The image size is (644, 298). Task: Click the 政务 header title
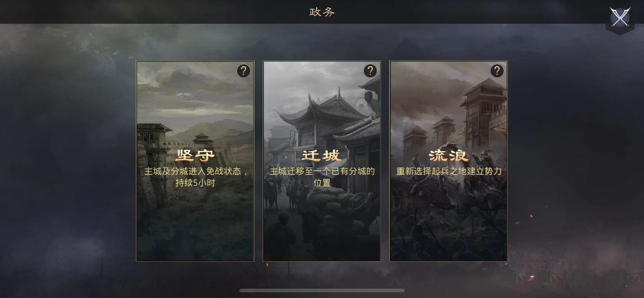coord(322,12)
